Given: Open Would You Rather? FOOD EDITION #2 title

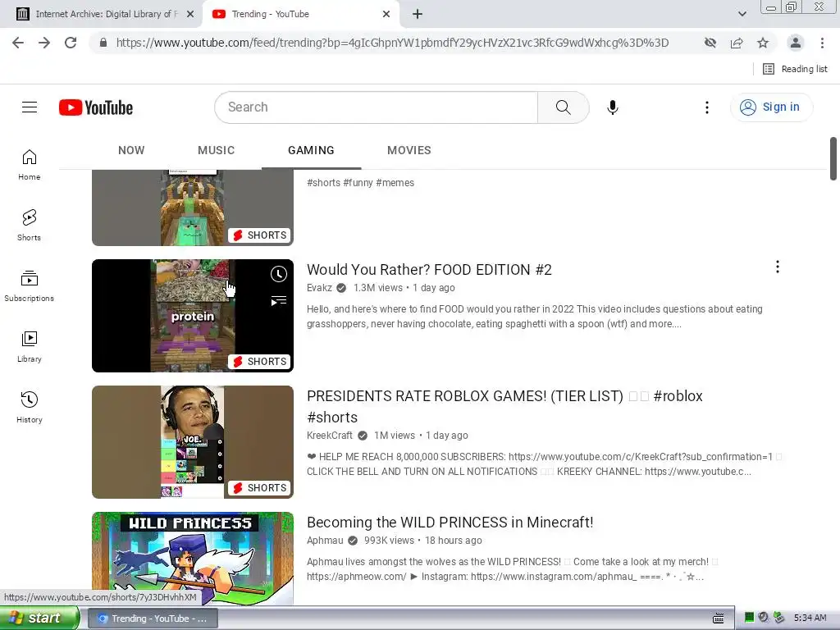Looking at the screenshot, I should click(x=429, y=269).
